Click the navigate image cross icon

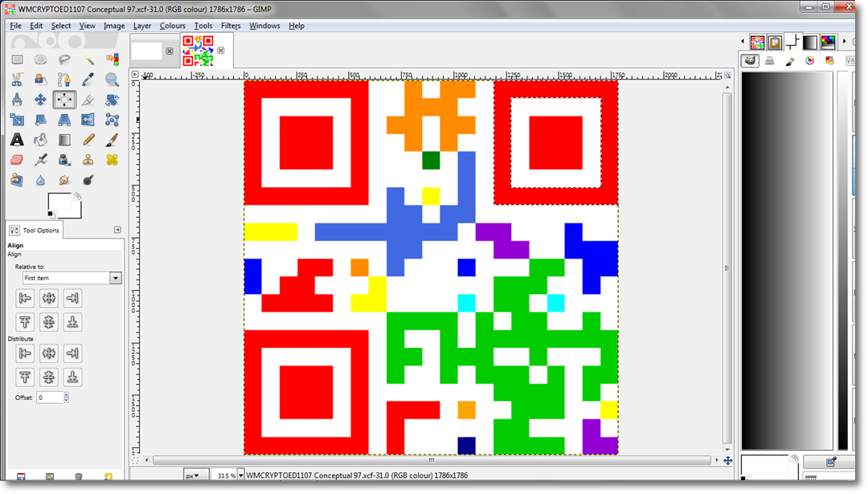[x=728, y=460]
